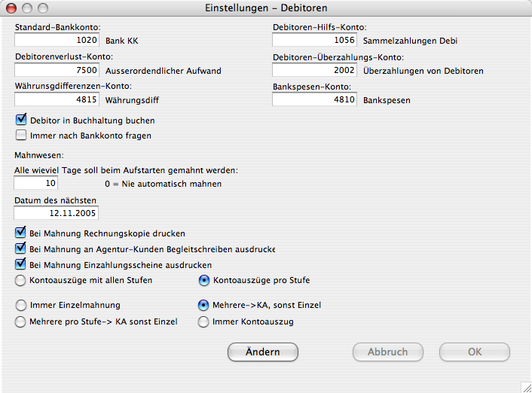Disable Bei Mahnung Einzahlungsscheine ausdrucken
Screen dimensions: 532x393
point(21,265)
